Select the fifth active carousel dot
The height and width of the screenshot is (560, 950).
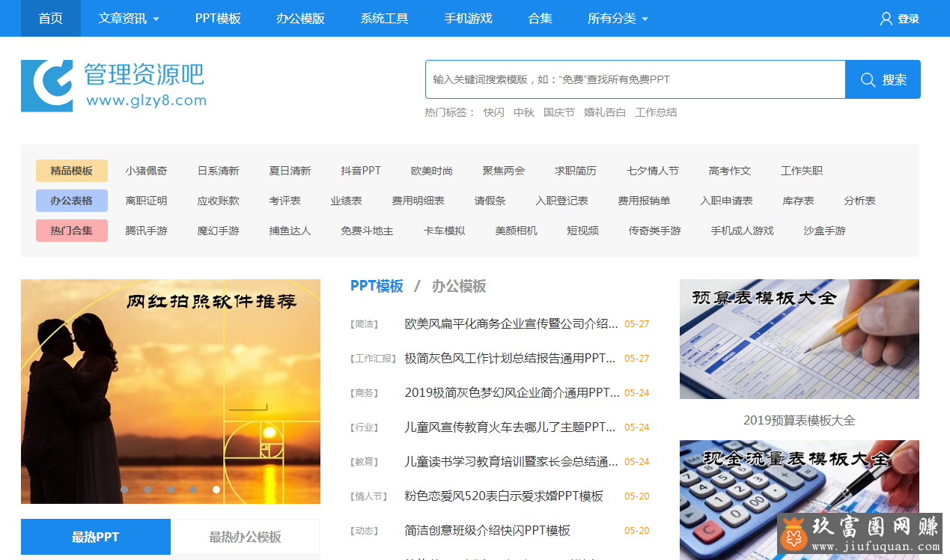click(x=216, y=490)
